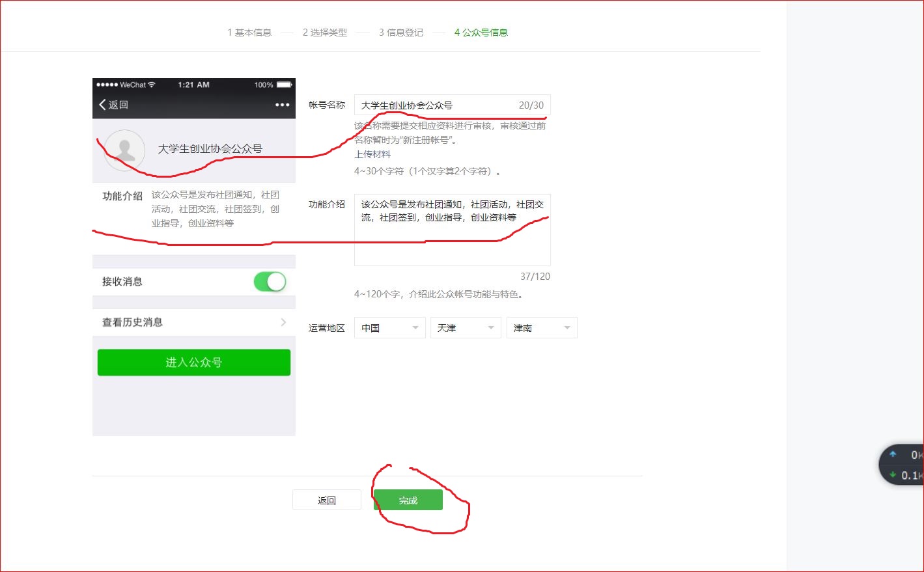Click the 运营地区 label
Viewport: 924px width, 572px height.
(x=327, y=328)
